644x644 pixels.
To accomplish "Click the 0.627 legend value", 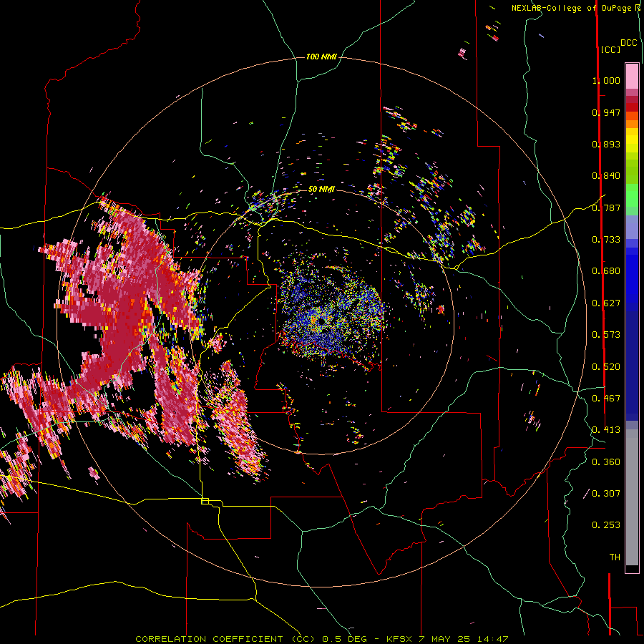I will [x=606, y=303].
